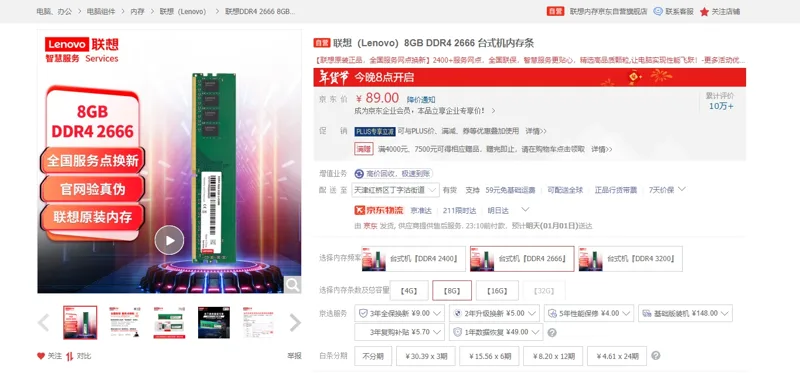
Task: Click the 对比 compare icon
Action: [x=69, y=356]
